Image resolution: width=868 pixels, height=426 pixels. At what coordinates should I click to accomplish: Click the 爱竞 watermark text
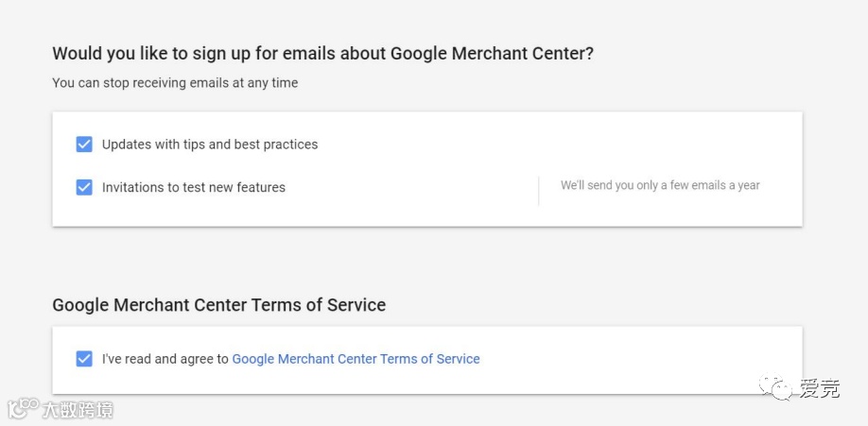[x=820, y=388]
